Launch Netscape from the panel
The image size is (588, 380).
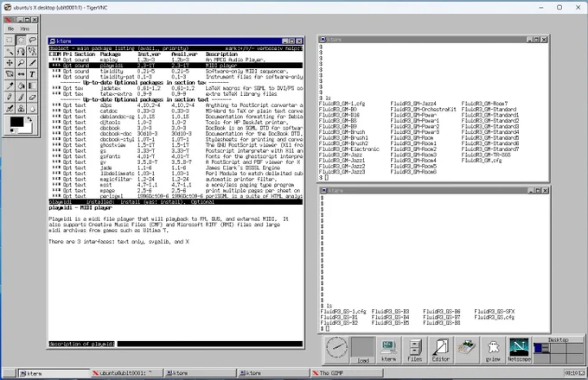click(519, 350)
